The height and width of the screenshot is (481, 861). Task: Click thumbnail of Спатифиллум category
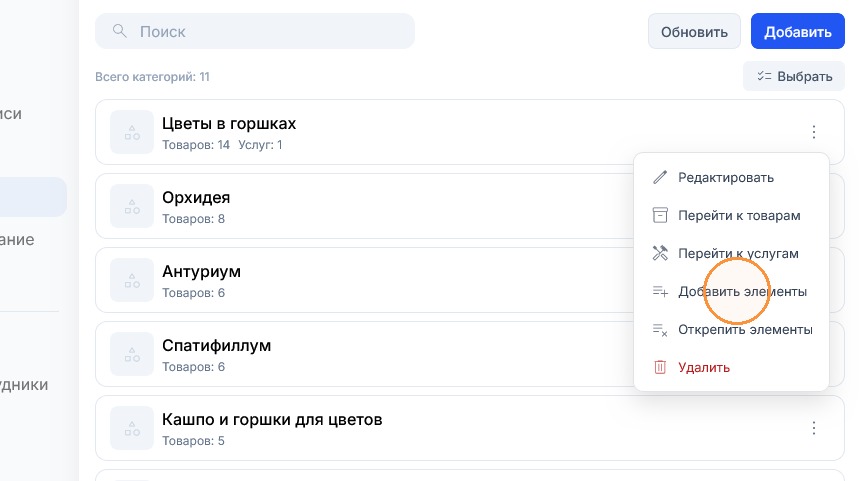point(132,354)
